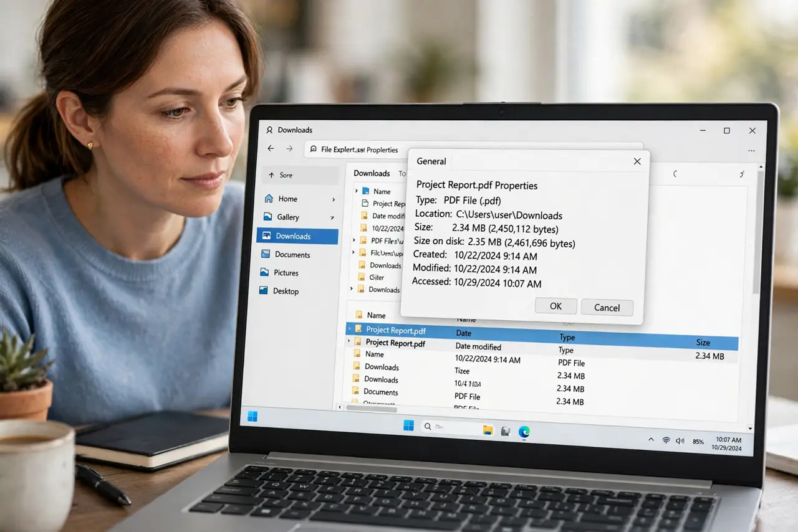
Task: Click Cancel in the Properties dialog
Action: point(607,308)
